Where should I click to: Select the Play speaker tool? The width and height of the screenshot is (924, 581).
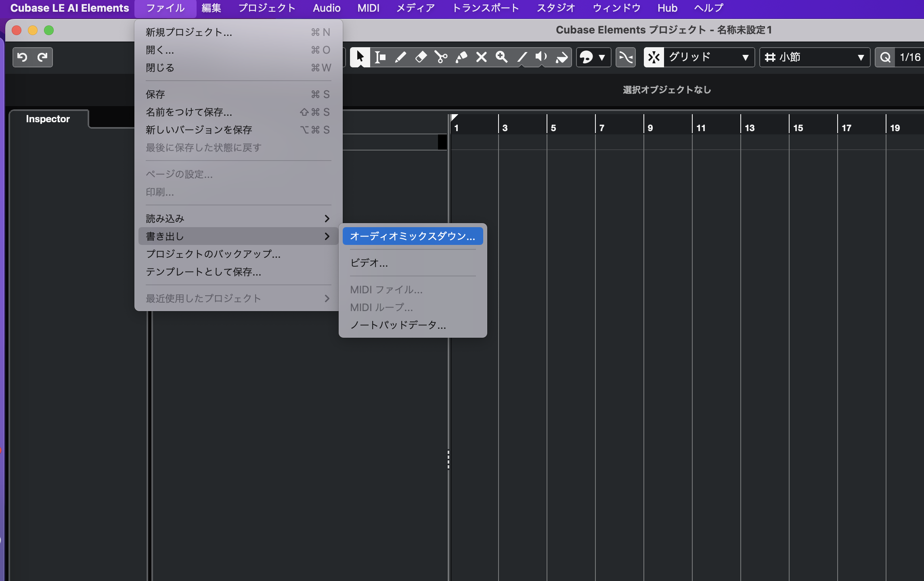(x=541, y=57)
